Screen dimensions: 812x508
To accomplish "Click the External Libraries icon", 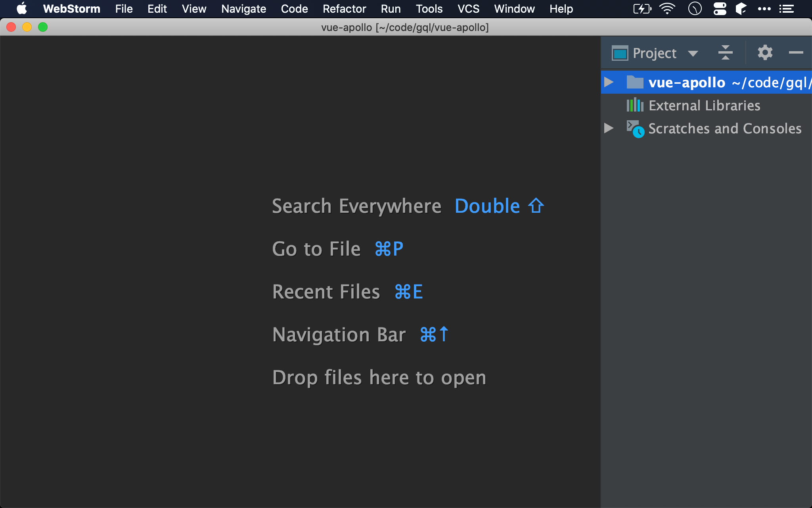I will pos(635,105).
